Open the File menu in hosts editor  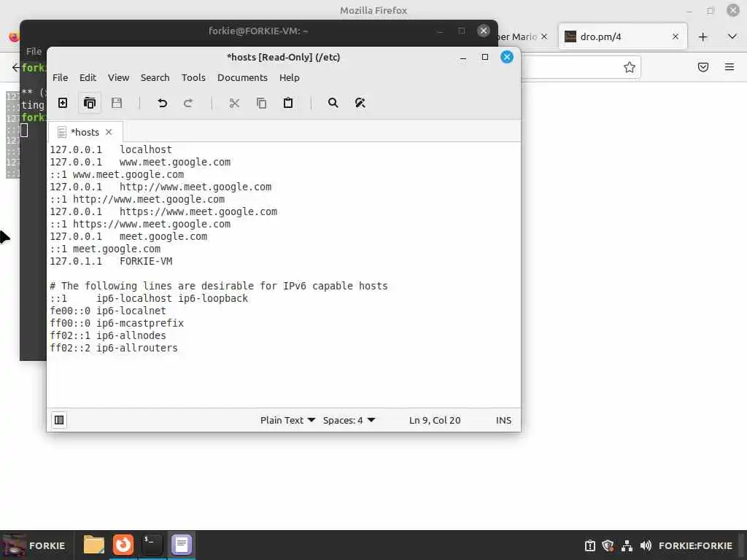tap(60, 77)
